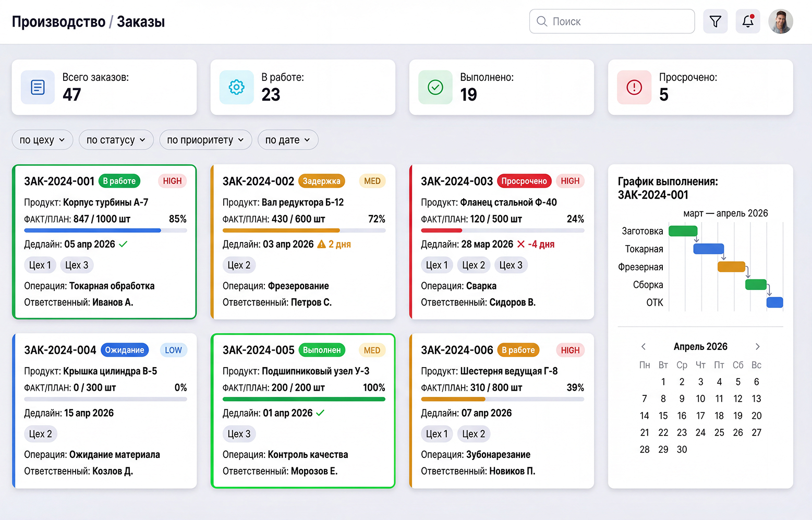Open the filter funnel icon
The width and height of the screenshot is (812, 520).
[x=715, y=21]
